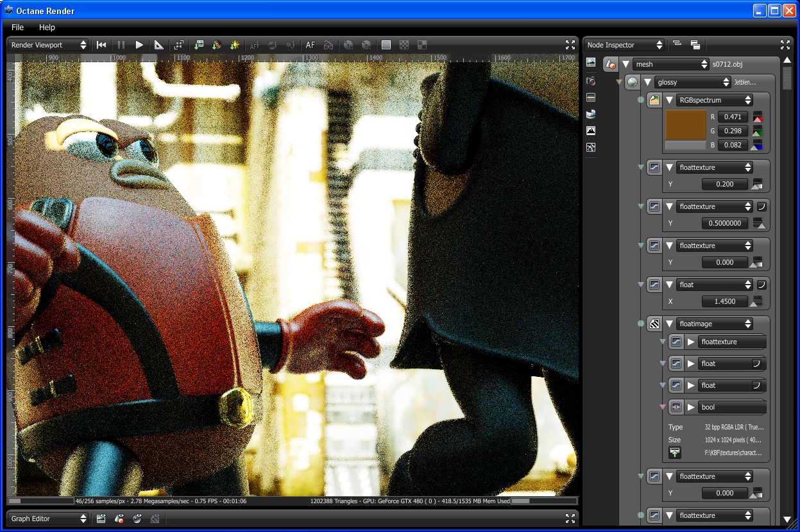Click the mesh node icon beside mesh dropdown
This screenshot has width=800, height=532.
pyautogui.click(x=610, y=64)
